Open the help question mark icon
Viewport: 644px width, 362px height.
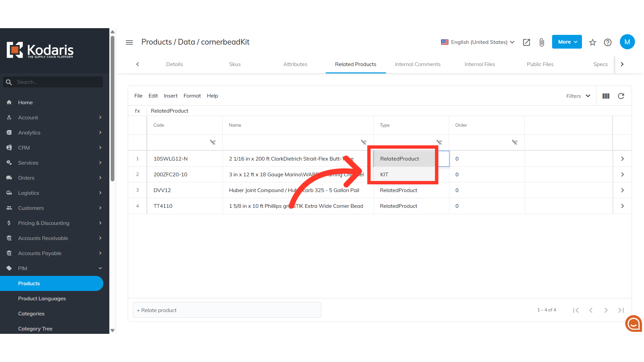(x=607, y=42)
